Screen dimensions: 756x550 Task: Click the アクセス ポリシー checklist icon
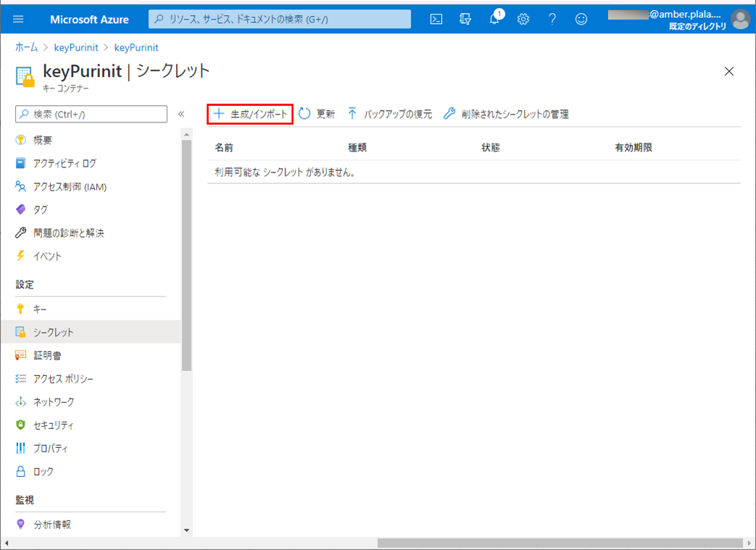coord(20,378)
